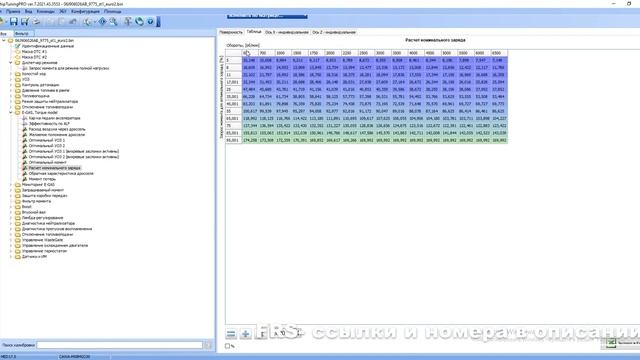The height and width of the screenshot is (360, 640).
Task: Collapse the Диспетчер режимов folder
Action: tap(11, 63)
